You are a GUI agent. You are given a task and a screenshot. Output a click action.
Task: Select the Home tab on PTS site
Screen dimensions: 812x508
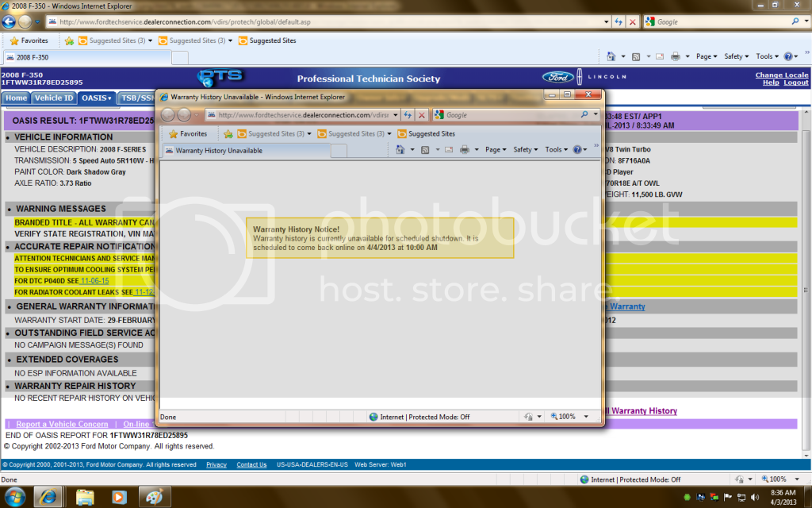pyautogui.click(x=16, y=98)
